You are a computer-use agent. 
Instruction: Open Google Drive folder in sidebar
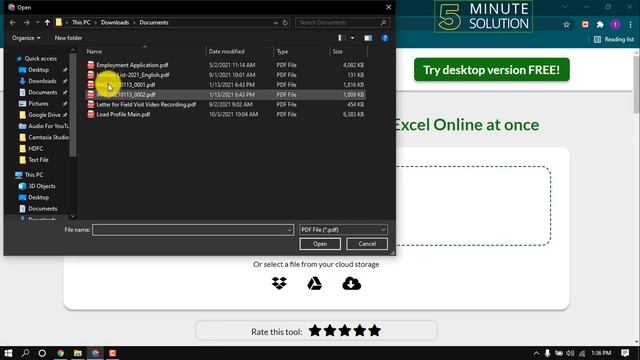click(x=44, y=115)
